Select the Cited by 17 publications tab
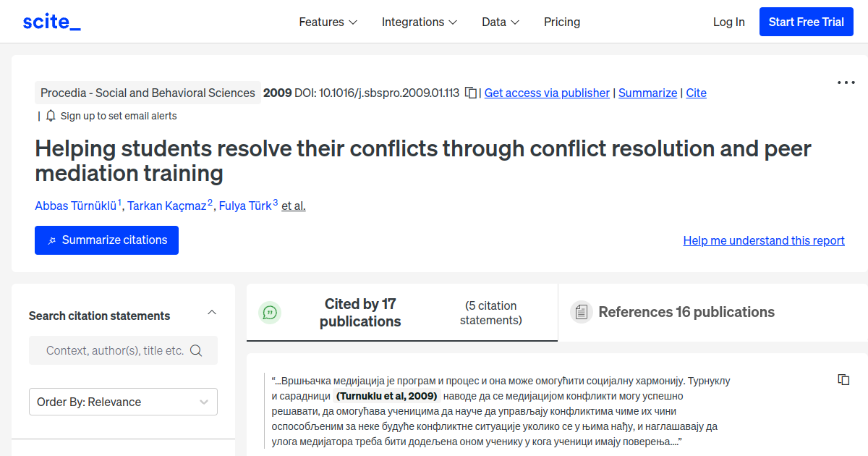The height and width of the screenshot is (456, 868). click(360, 312)
